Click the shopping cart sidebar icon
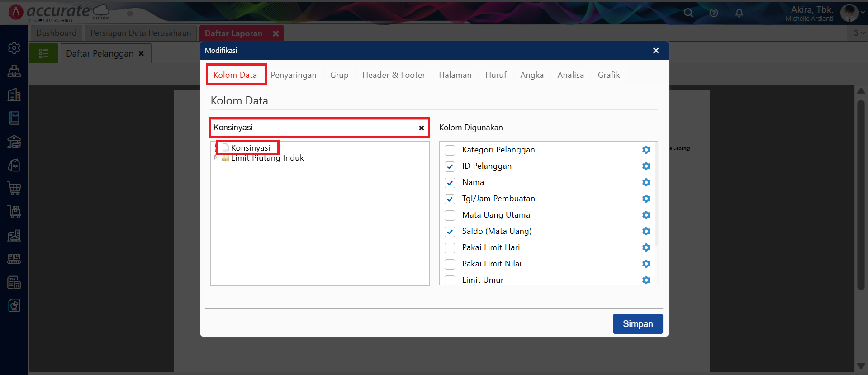This screenshot has width=868, height=375. coord(14,188)
